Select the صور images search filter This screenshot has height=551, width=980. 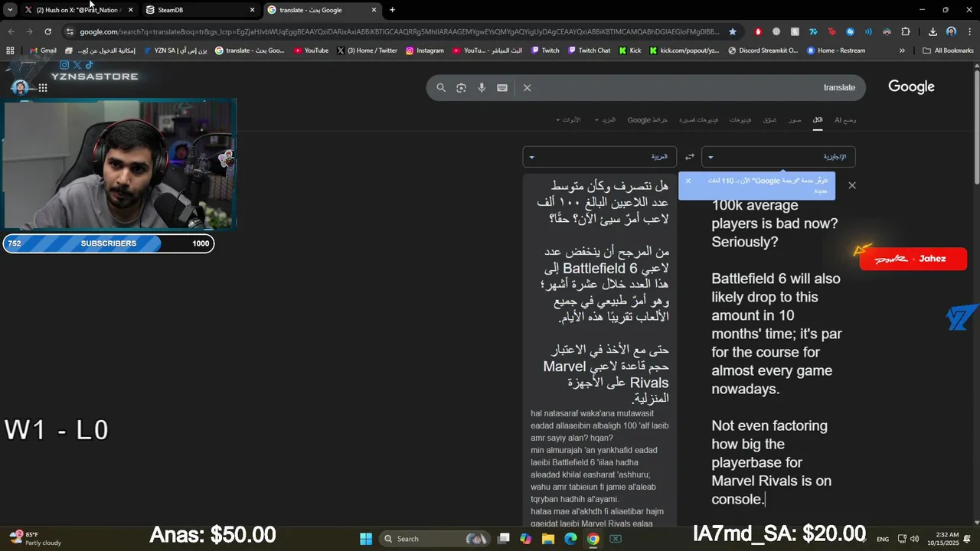pyautogui.click(x=795, y=120)
